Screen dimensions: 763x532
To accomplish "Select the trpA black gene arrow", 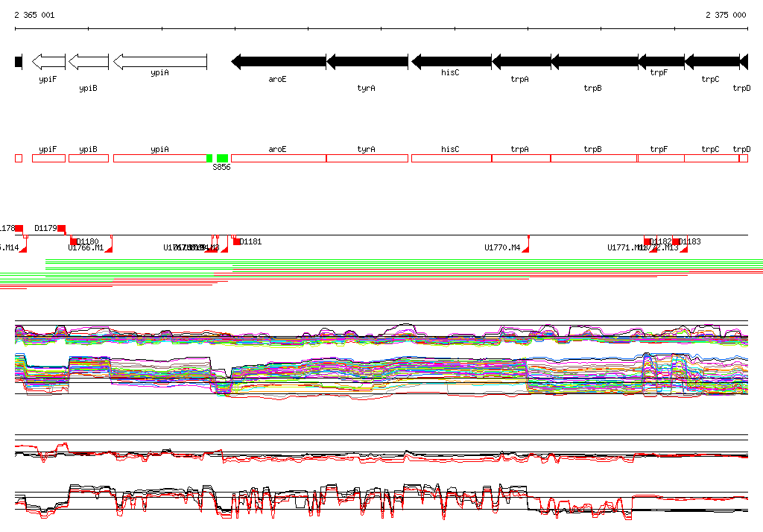I will pos(522,61).
